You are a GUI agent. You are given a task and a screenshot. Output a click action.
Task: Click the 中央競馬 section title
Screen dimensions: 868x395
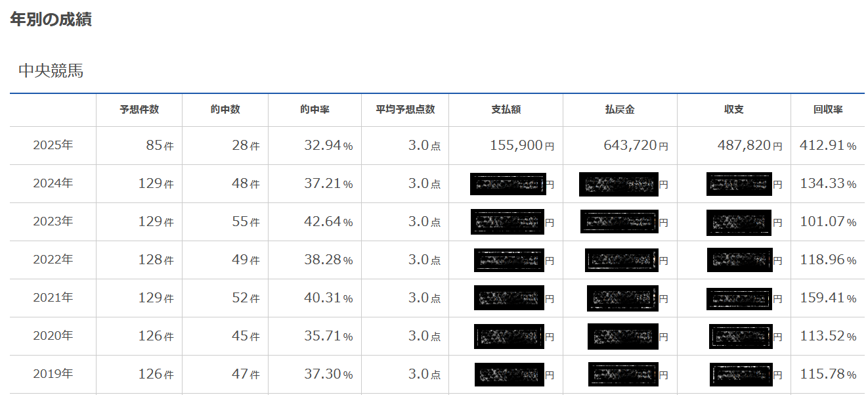tap(51, 71)
